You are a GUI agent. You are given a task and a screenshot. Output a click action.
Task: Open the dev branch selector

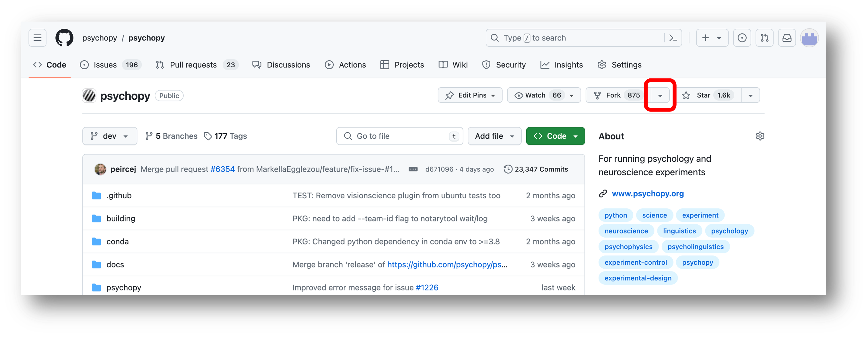pos(110,136)
